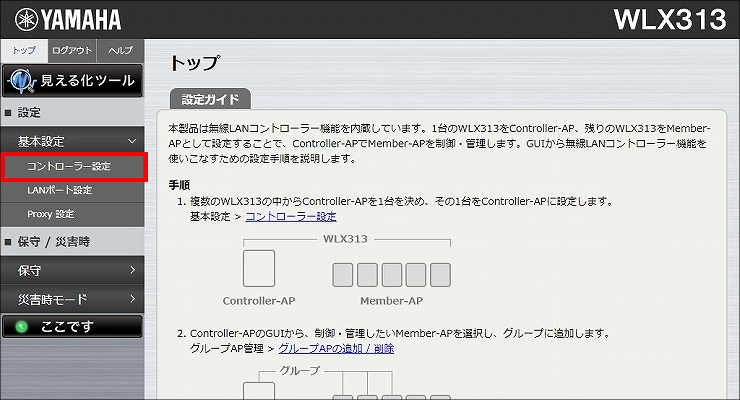Launch the 見える化ツール button
Screen dimensions: 740x400
tap(72, 81)
